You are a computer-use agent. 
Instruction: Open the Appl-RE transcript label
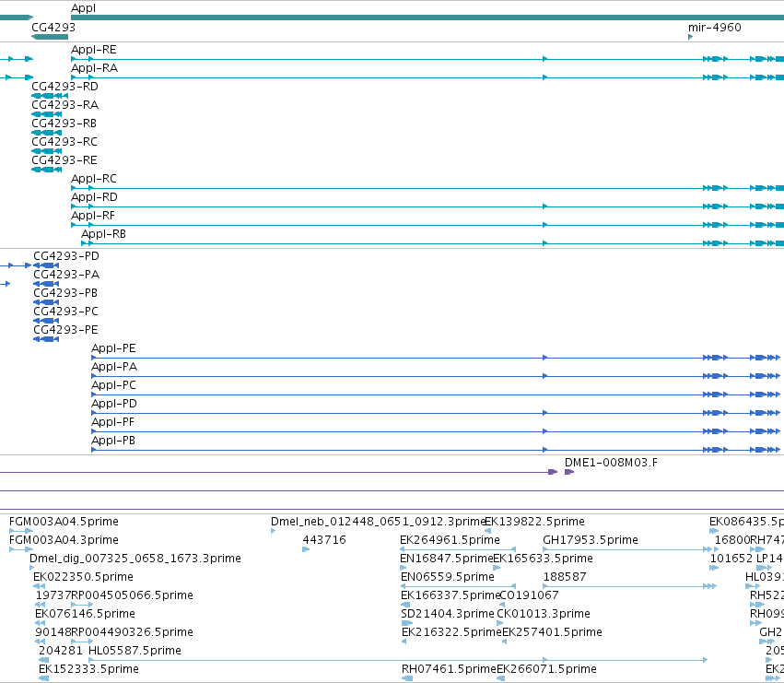pyautogui.click(x=93, y=50)
